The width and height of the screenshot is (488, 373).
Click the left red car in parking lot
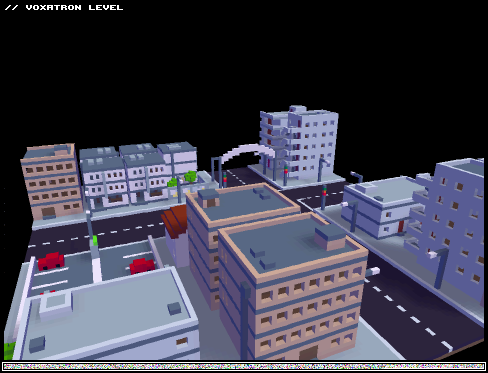(51, 261)
